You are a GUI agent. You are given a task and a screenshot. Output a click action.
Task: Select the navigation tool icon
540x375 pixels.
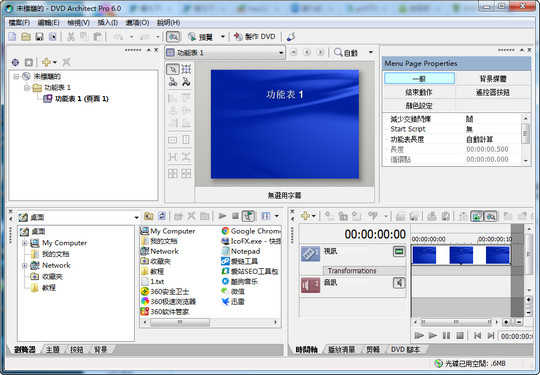pos(173,82)
